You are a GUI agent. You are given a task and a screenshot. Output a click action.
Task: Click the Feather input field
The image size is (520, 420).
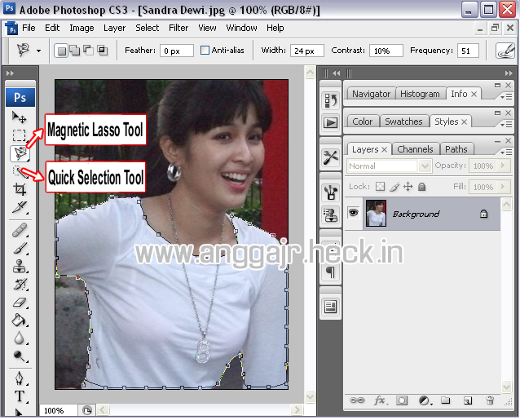click(176, 51)
